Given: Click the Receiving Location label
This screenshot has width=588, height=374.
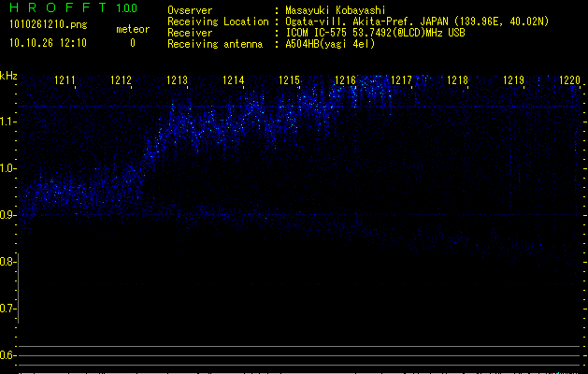Looking at the screenshot, I should 218,22.
